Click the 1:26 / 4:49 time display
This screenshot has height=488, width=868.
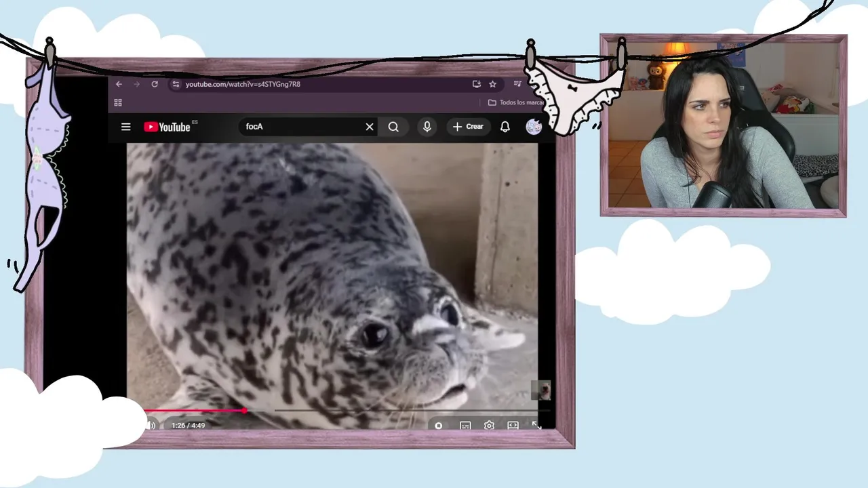point(188,426)
